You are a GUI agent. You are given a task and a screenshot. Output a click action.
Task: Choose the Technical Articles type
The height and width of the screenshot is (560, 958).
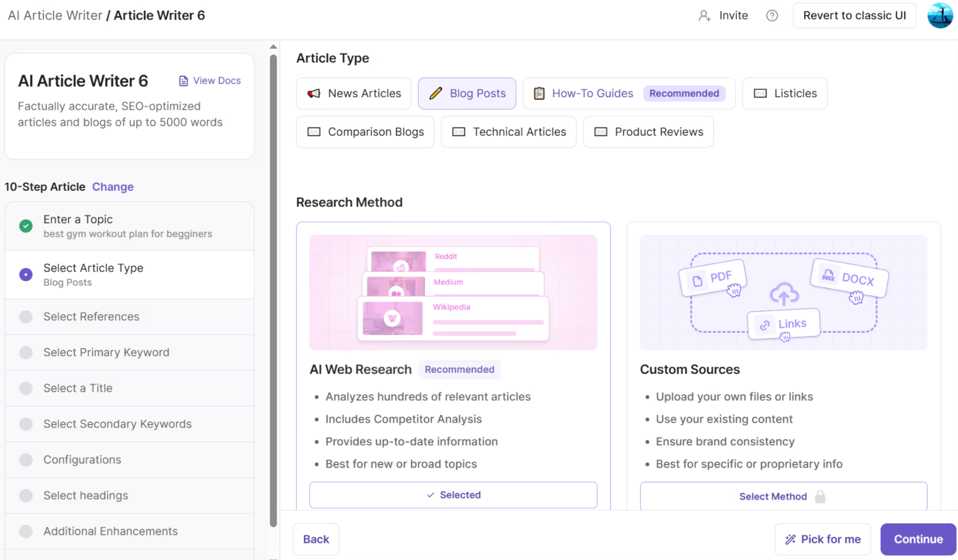508,132
